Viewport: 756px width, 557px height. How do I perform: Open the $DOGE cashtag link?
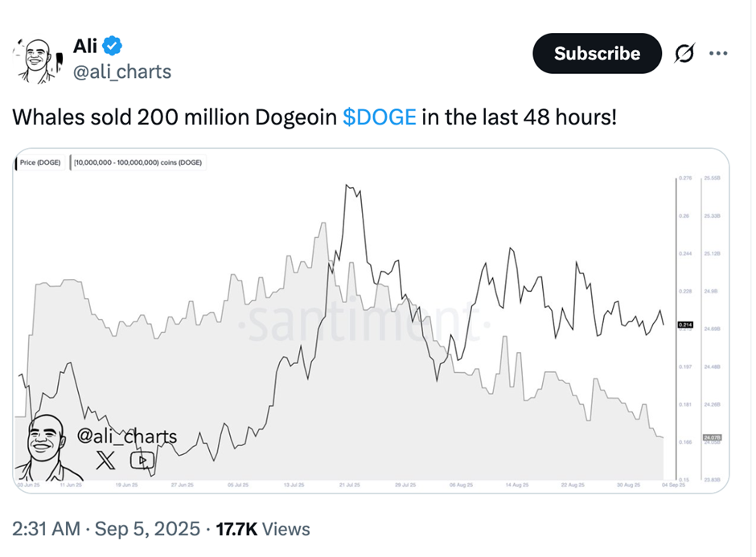click(380, 117)
